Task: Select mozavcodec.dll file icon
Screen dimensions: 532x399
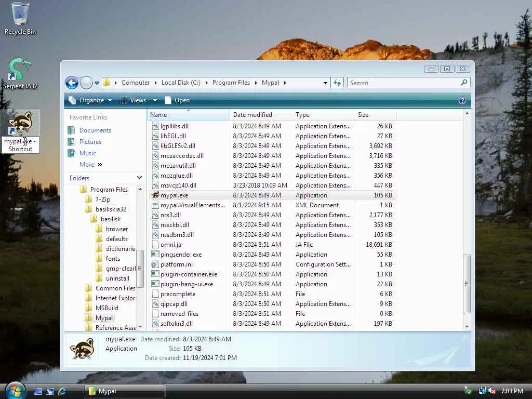Action: pos(155,156)
